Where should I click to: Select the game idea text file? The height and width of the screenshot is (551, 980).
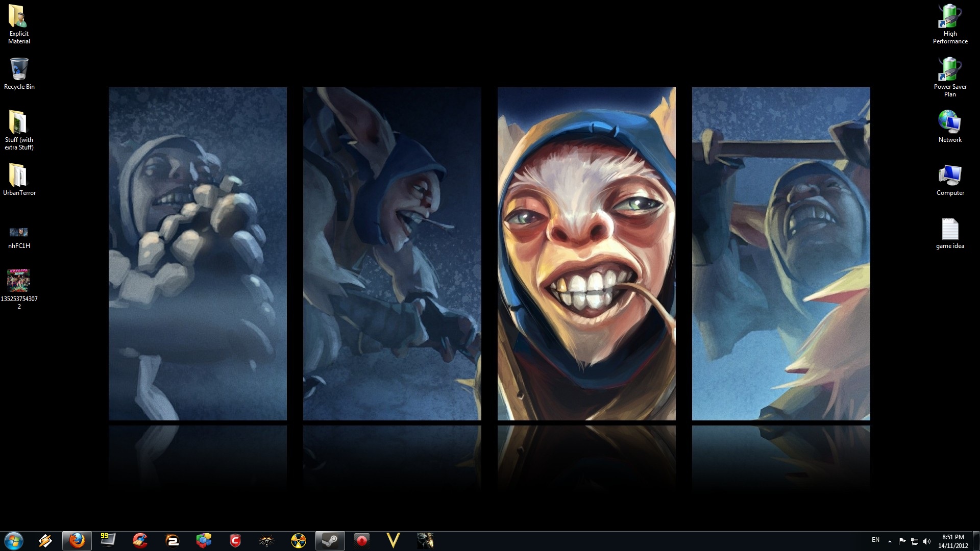(950, 234)
